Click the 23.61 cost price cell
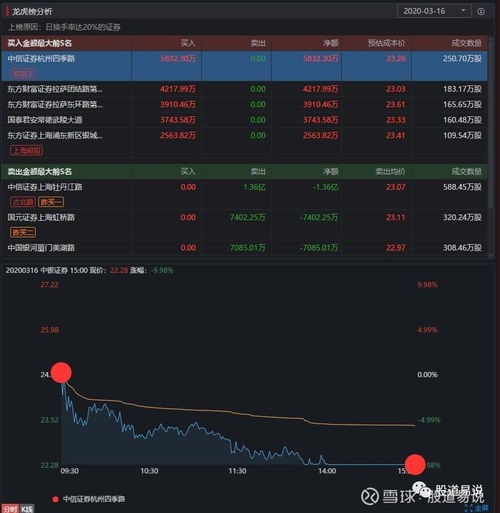This screenshot has width=500, height=513. (x=396, y=104)
